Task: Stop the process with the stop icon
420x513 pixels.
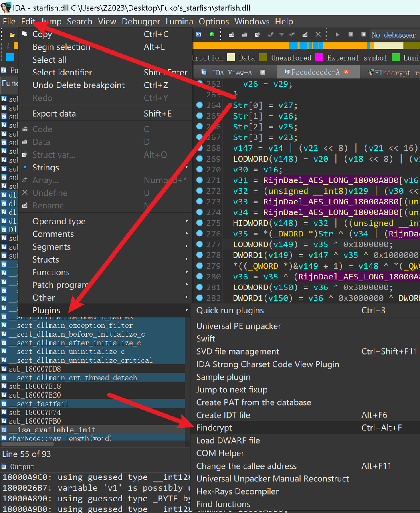Action: point(363,34)
